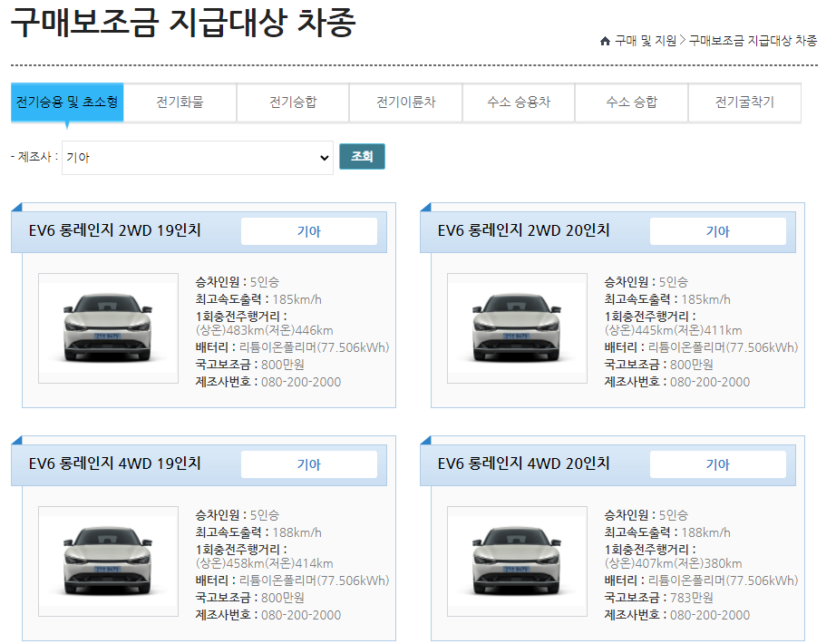Click the home icon in breadcrumb

pyautogui.click(x=605, y=41)
